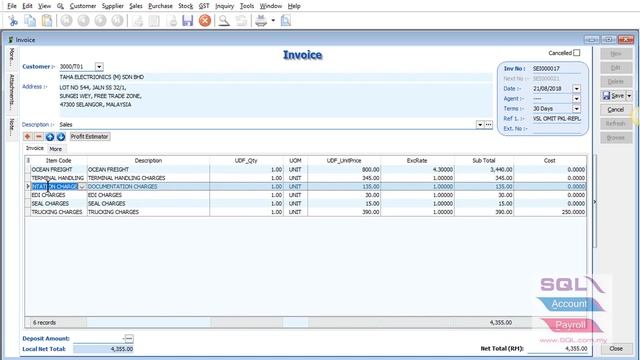Click the 4.30000 exchange rate cell
This screenshot has width=640, height=360.
pos(417,169)
